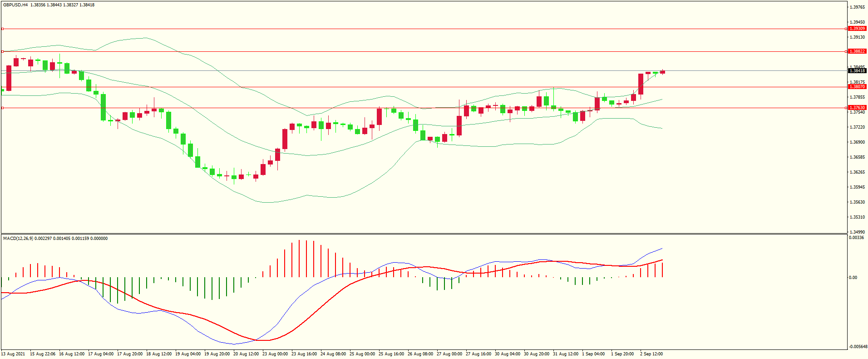The height and width of the screenshot is (359, 868).
Task: Click the -0.005648 MACD scale value
Action: (x=858, y=347)
